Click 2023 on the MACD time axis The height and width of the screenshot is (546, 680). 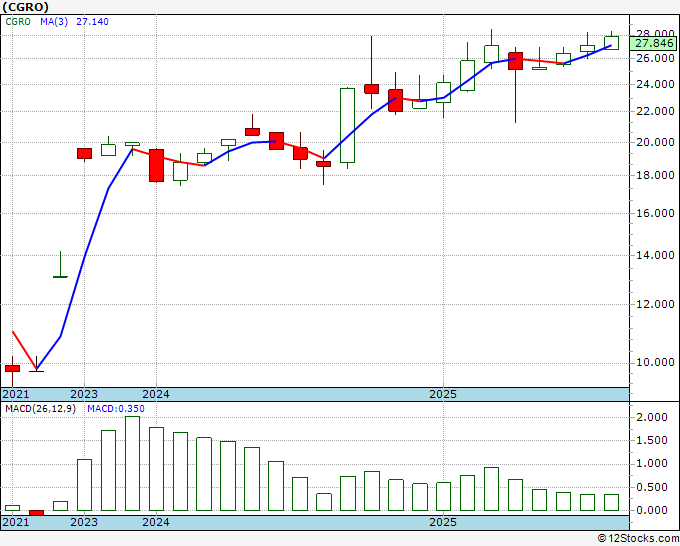[84, 522]
